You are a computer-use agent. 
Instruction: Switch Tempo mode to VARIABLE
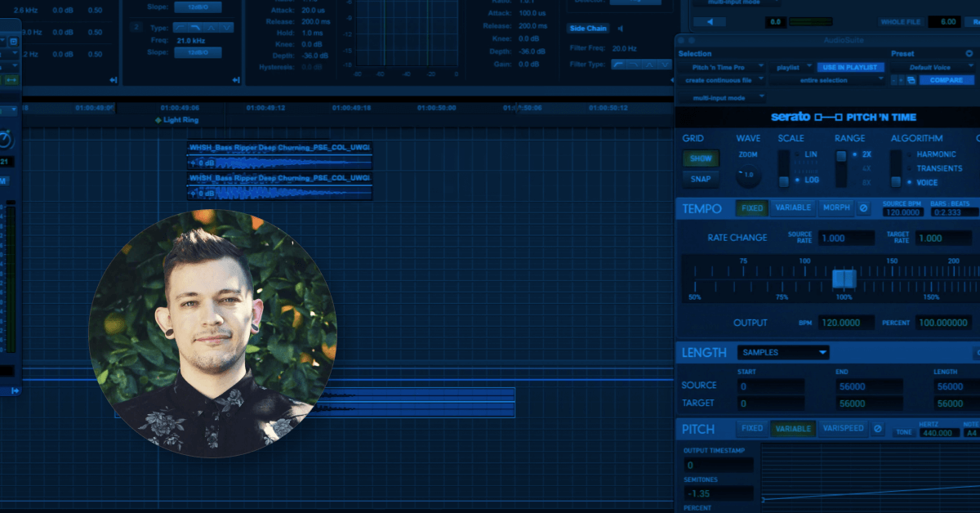(793, 208)
